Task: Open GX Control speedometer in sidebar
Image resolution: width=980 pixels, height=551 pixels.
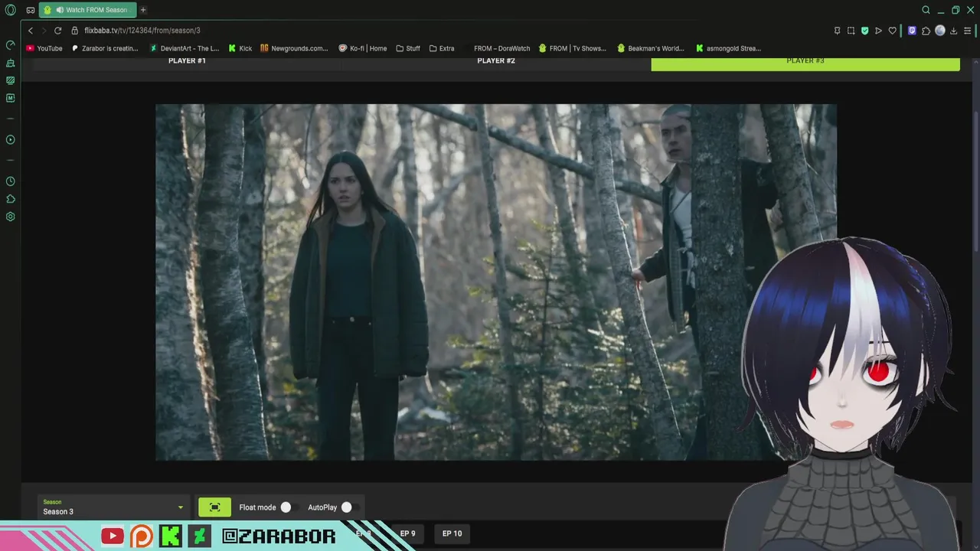Action: click(11, 45)
